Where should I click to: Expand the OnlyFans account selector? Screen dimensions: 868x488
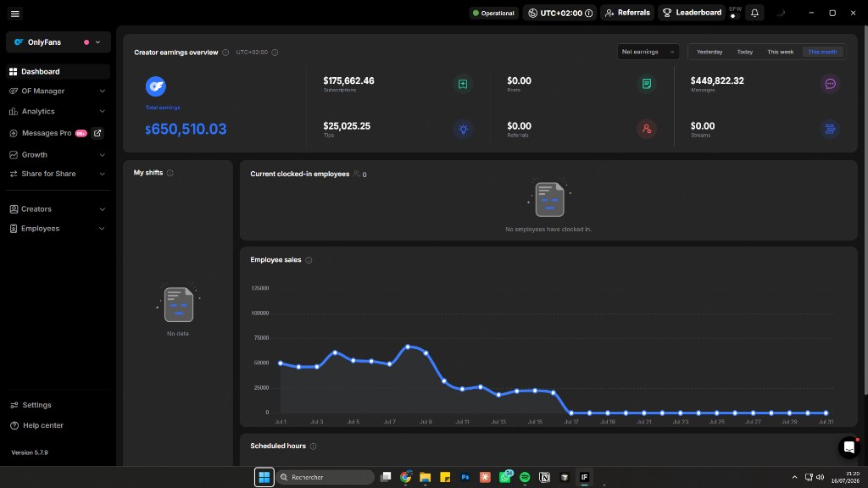(x=58, y=42)
